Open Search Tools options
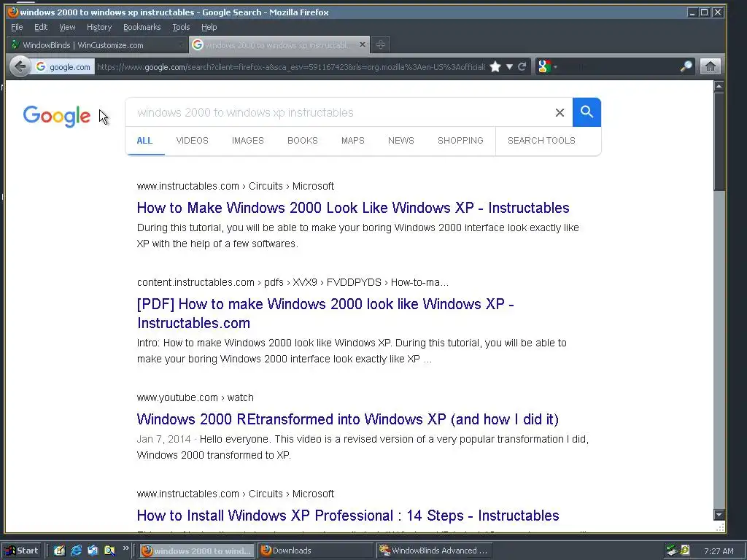This screenshot has height=560, width=747. [541, 141]
